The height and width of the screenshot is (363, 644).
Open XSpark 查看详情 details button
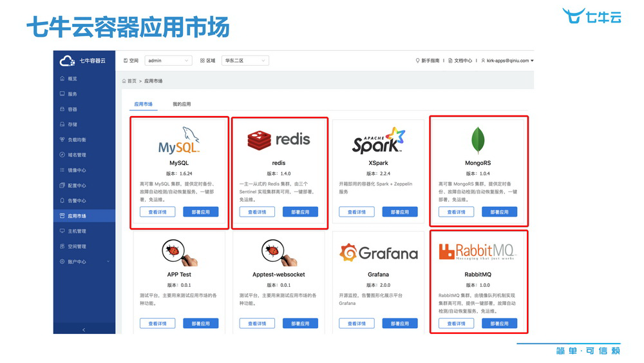[x=357, y=211]
